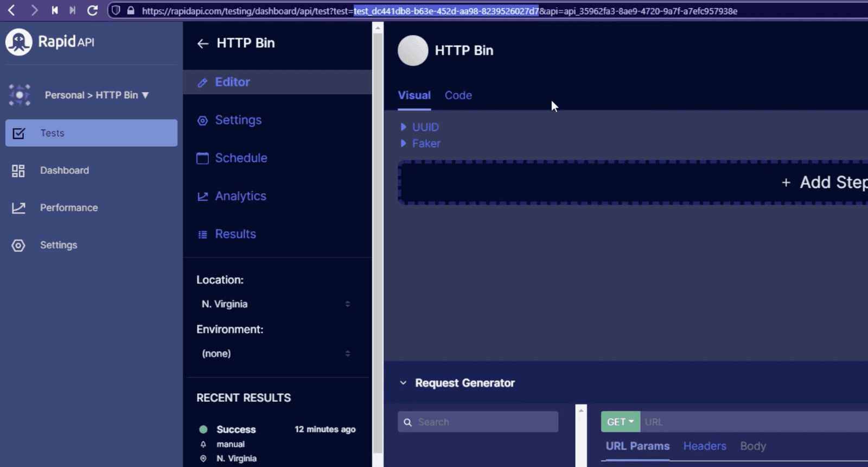Viewport: 868px width, 467px height.
Task: Click the padlock site security icon
Action: coord(131,10)
